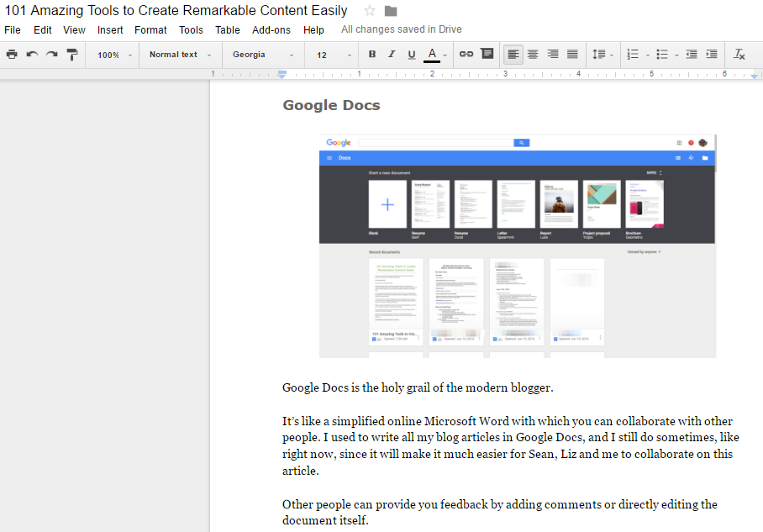Open the File menu

13,30
